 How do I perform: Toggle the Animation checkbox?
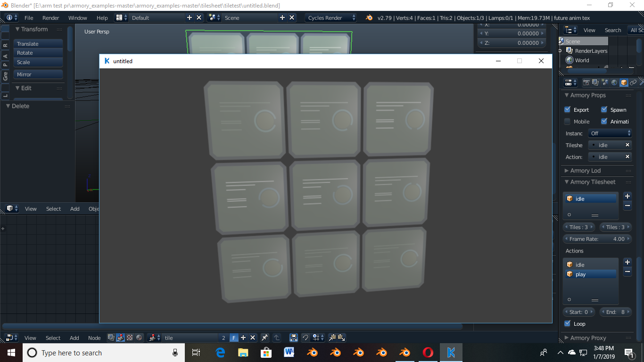pyautogui.click(x=604, y=121)
